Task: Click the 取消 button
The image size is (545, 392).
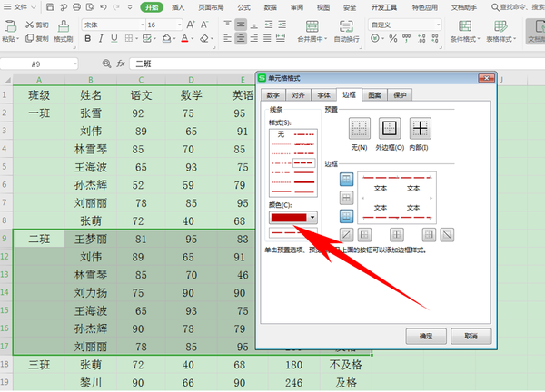Action: [x=471, y=335]
